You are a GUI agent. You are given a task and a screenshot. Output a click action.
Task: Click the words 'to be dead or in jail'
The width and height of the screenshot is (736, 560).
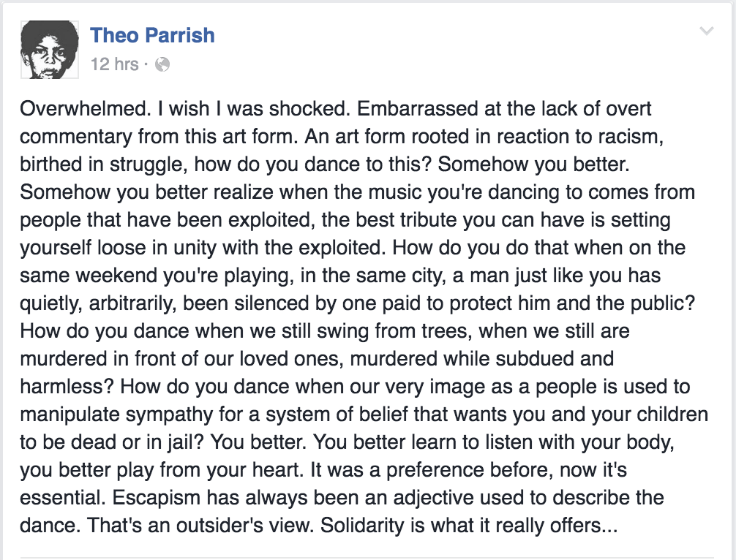tap(112, 443)
